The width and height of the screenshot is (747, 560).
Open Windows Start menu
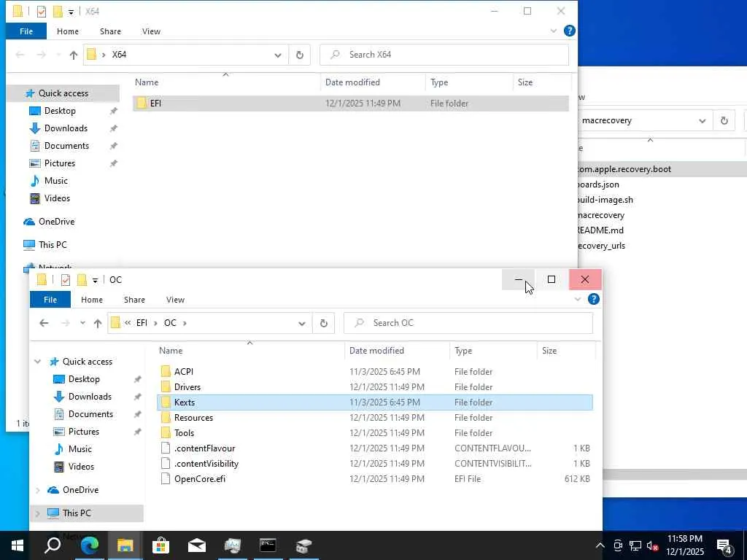[18, 545]
